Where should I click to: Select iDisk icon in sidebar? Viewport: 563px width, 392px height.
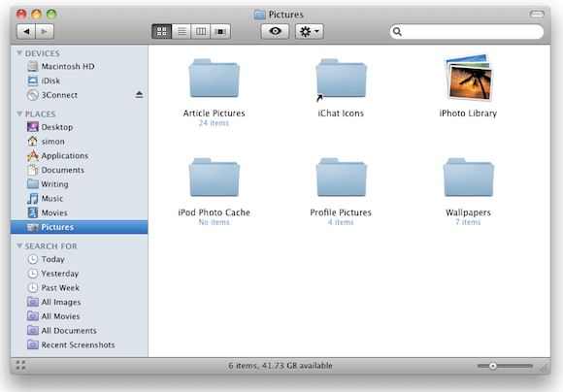[33, 81]
